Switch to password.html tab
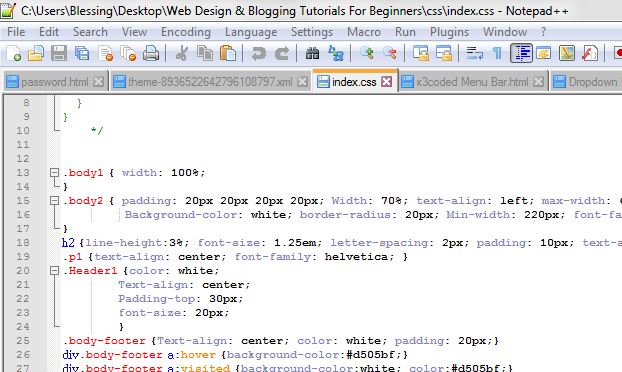Viewport: 622px width, 372px height. (55, 82)
